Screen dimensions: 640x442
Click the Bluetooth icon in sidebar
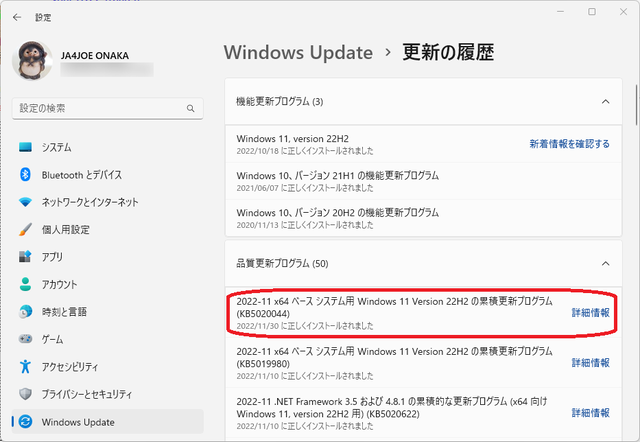point(25,175)
